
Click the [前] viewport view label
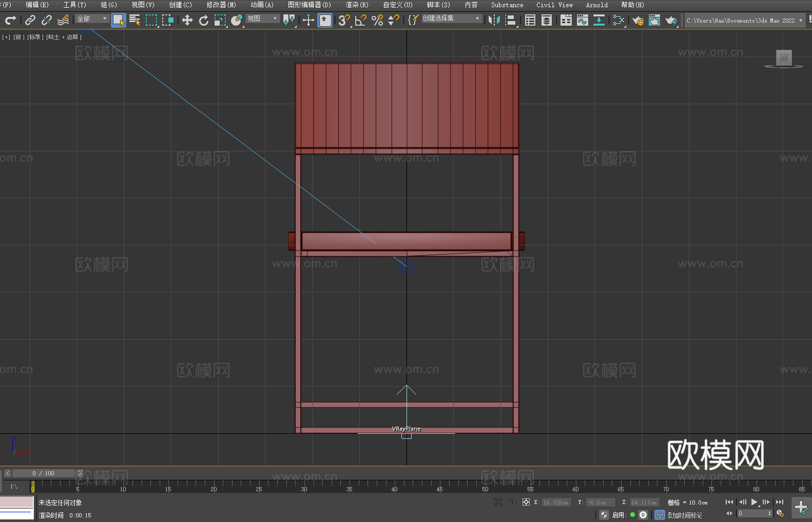pos(18,37)
